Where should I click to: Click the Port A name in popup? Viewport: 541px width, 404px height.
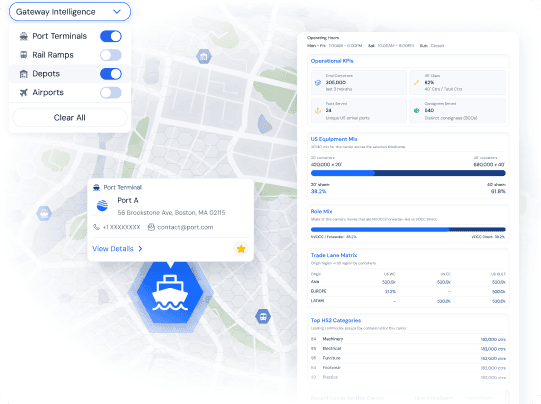pyautogui.click(x=128, y=200)
